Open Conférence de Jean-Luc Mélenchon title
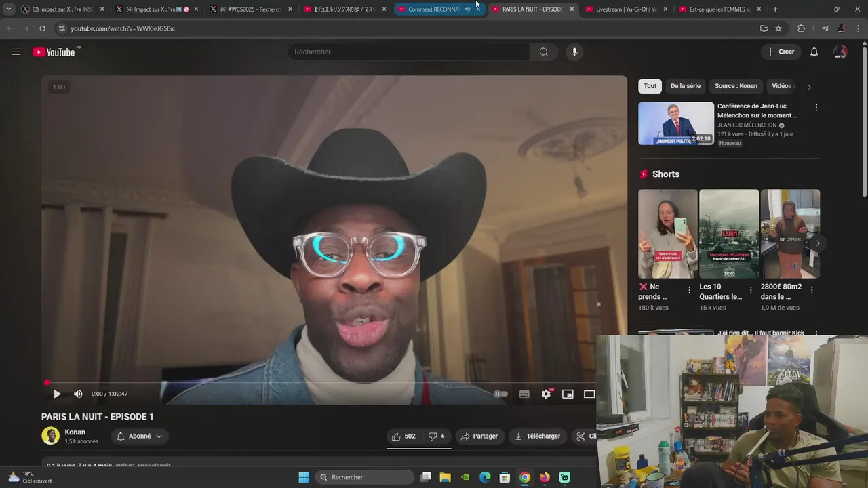The width and height of the screenshot is (868, 488). (x=757, y=110)
